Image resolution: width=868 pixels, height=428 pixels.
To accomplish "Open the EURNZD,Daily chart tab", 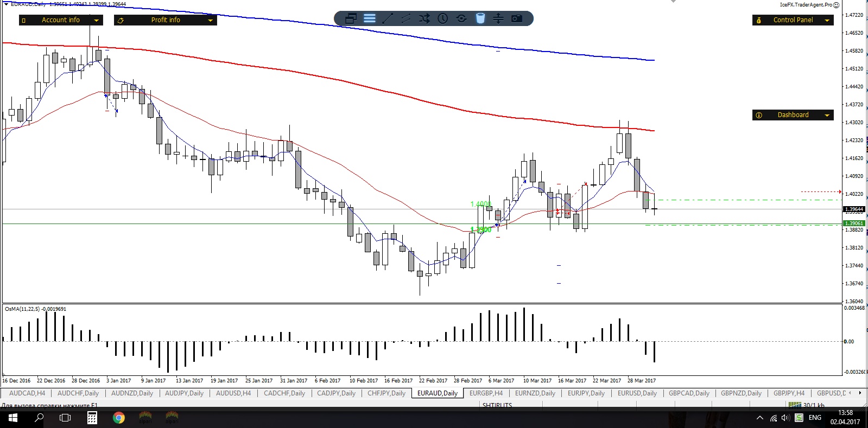I will click(x=535, y=393).
